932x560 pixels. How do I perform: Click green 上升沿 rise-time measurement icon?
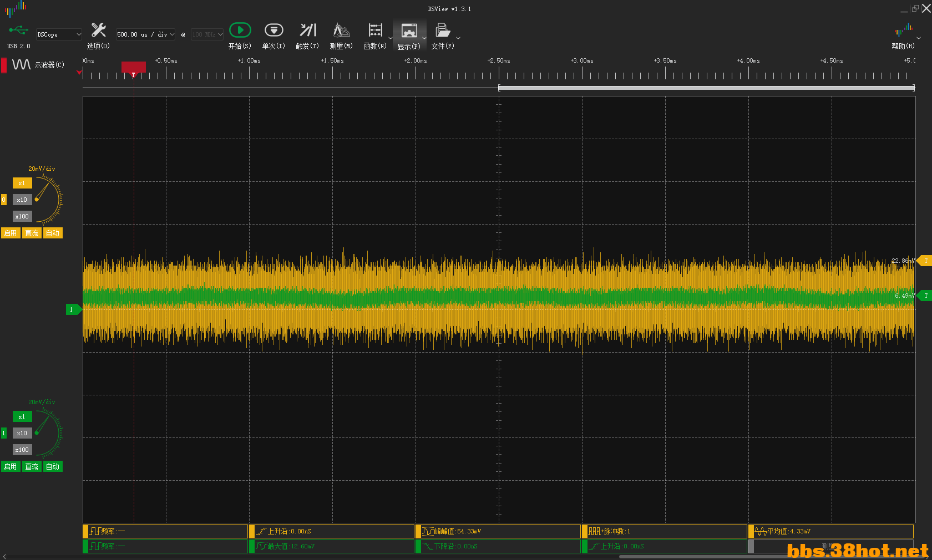pyautogui.click(x=594, y=546)
